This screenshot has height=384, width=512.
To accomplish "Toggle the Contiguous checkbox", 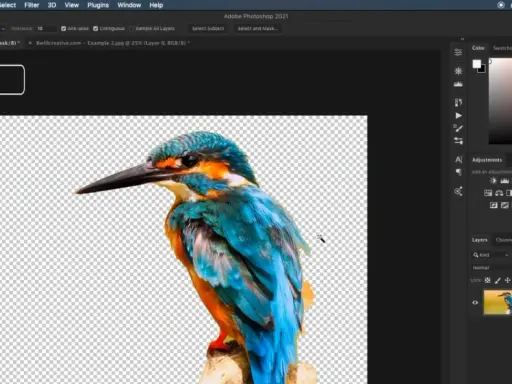I will tap(96, 29).
